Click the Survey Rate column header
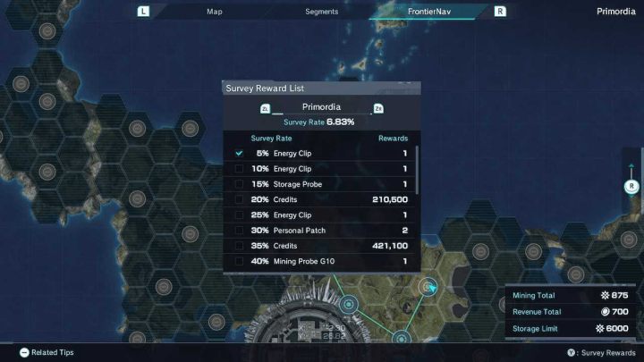Screen dimensions: 644x362 point(272,139)
